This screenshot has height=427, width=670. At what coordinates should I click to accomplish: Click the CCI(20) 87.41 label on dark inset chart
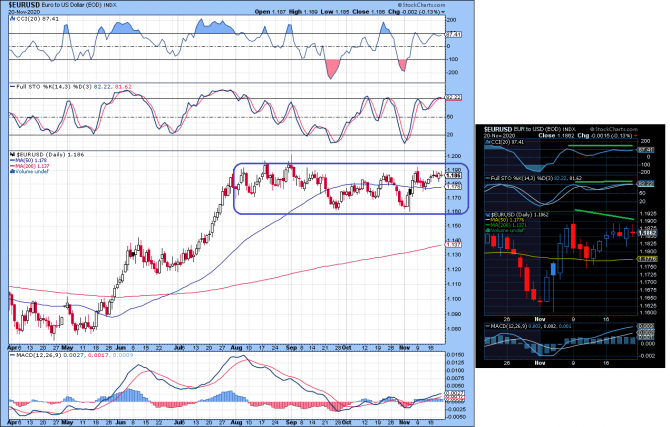click(x=506, y=142)
